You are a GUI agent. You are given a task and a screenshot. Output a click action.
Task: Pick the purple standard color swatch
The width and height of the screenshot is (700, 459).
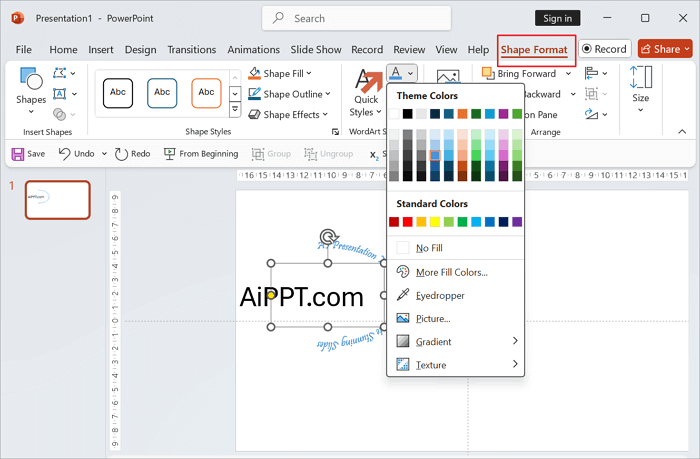[517, 222]
